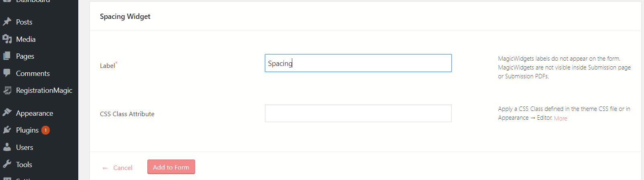This screenshot has height=180, width=644.
Task: Click the Appearance paintbrush icon
Action: [7, 113]
